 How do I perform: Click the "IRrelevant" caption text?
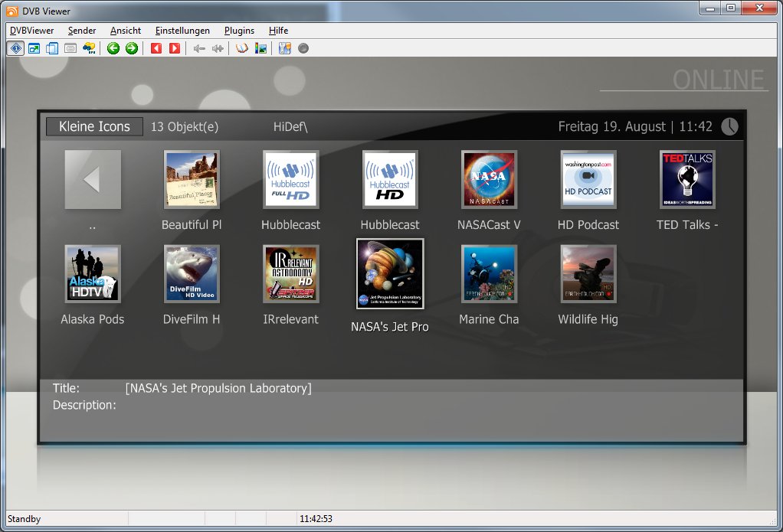tap(290, 319)
